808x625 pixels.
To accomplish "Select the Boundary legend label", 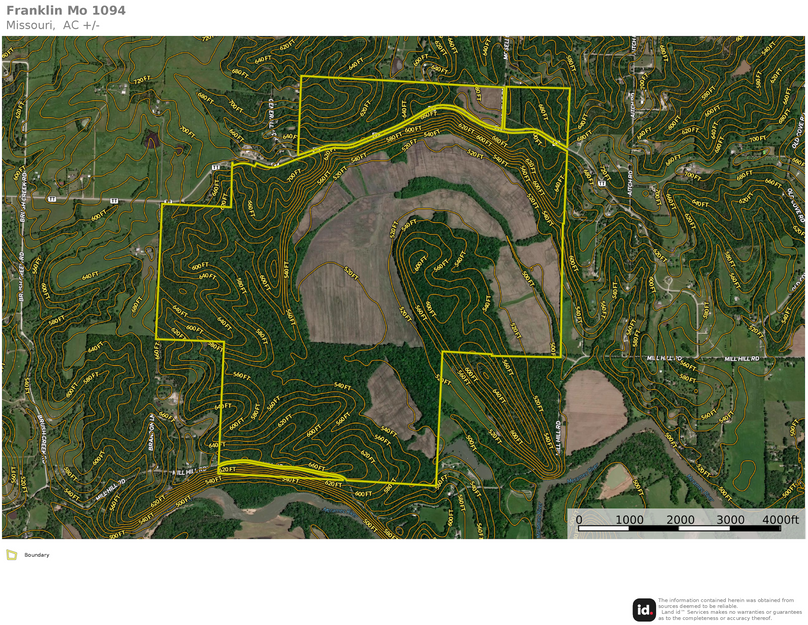I will point(37,555).
